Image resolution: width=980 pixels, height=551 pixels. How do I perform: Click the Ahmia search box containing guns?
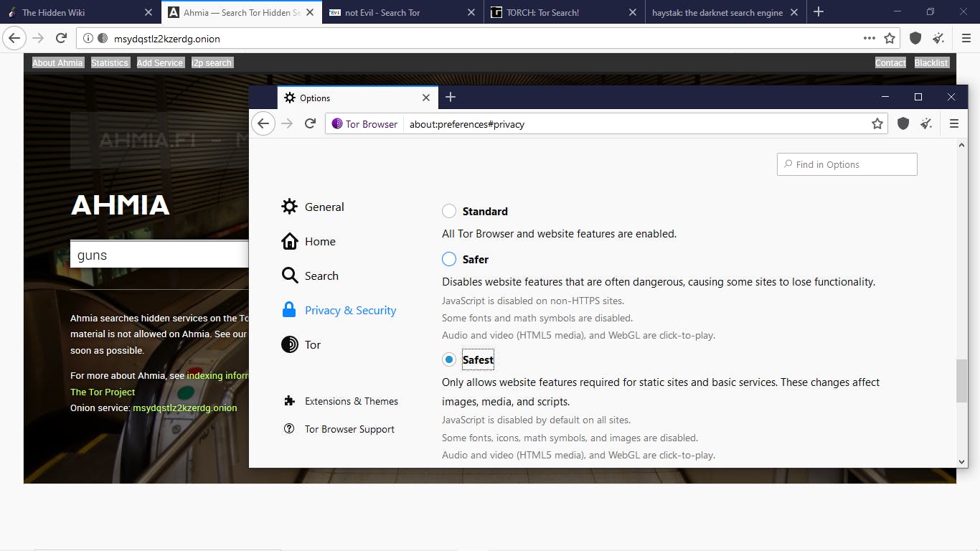159,255
